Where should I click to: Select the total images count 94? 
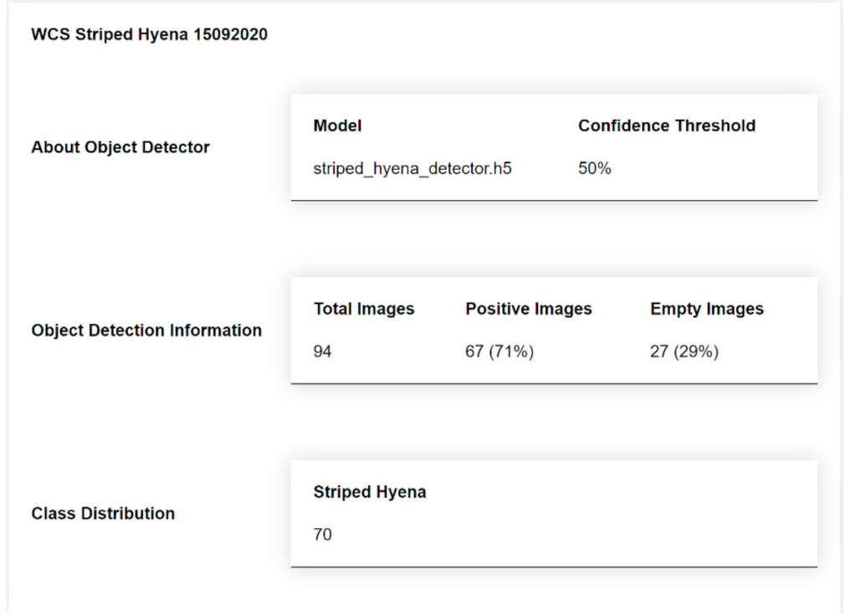pyautogui.click(x=322, y=352)
